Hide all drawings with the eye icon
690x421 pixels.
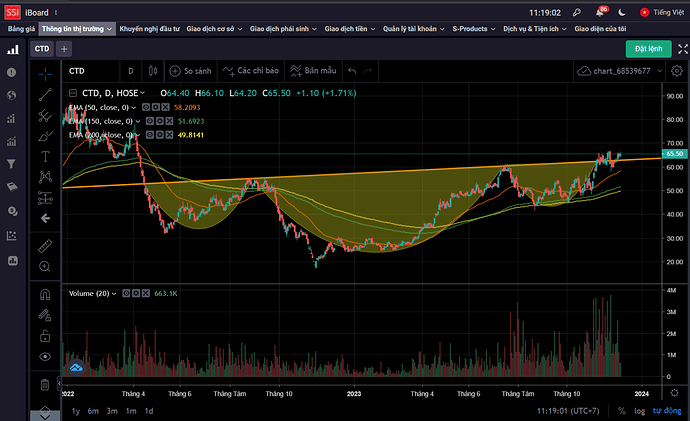(x=45, y=356)
